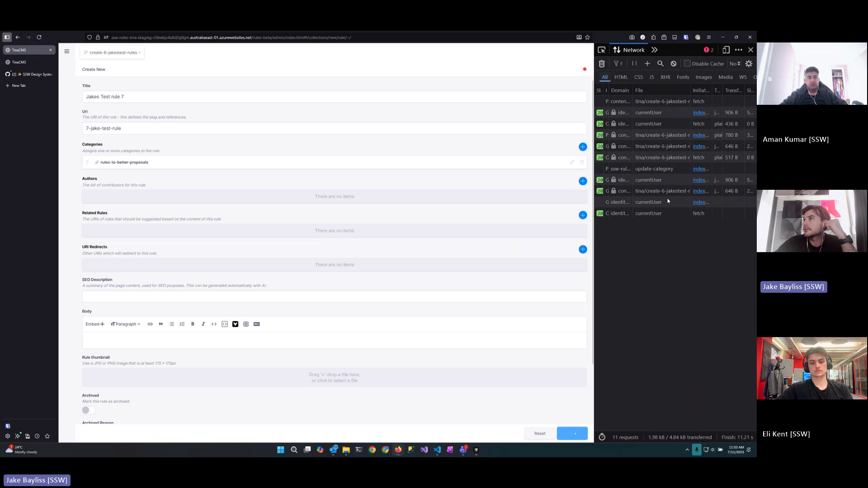Expand the network throttling dropdown
868x488 pixels.
click(735, 63)
